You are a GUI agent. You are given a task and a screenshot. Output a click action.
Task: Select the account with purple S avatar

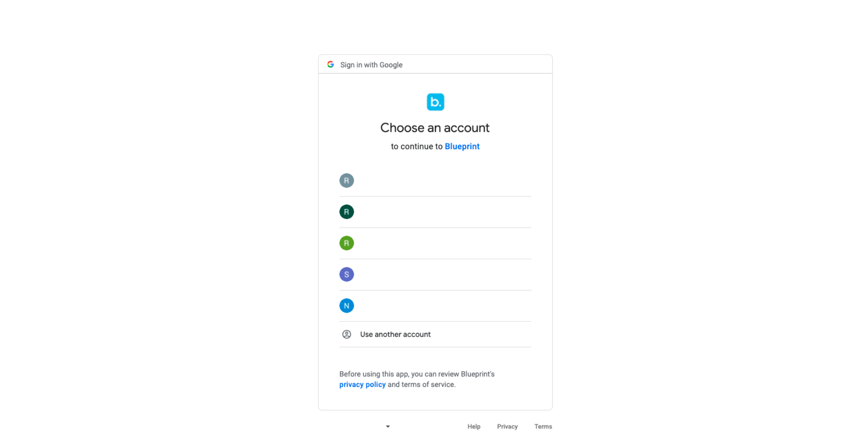pos(435,275)
